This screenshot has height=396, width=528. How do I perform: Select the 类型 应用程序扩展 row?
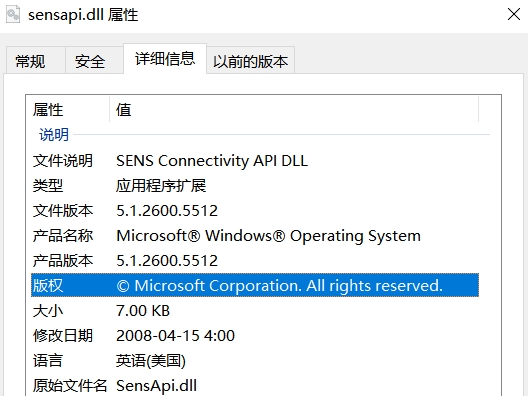pyautogui.click(x=255, y=186)
